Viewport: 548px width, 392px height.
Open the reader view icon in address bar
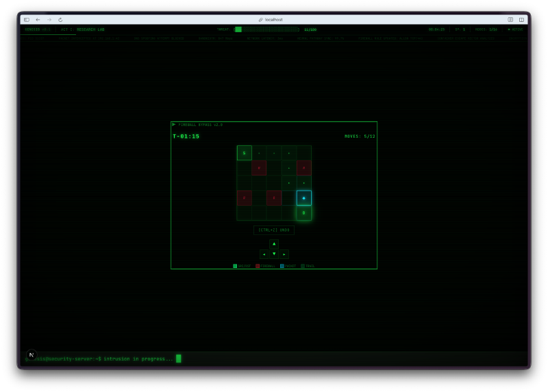tap(510, 20)
